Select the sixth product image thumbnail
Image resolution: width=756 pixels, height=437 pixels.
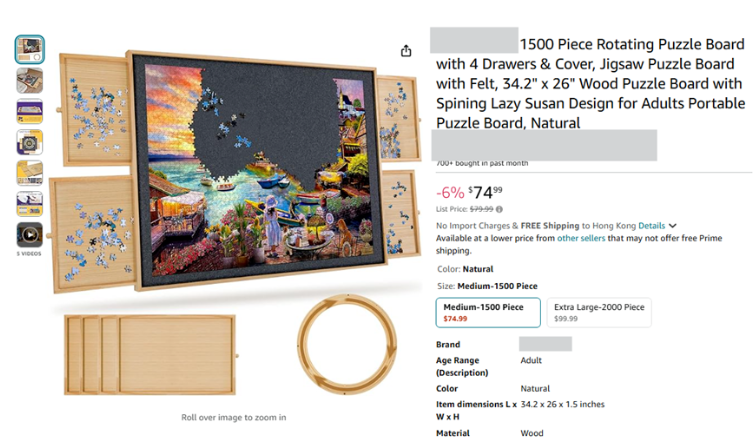pyautogui.click(x=29, y=204)
